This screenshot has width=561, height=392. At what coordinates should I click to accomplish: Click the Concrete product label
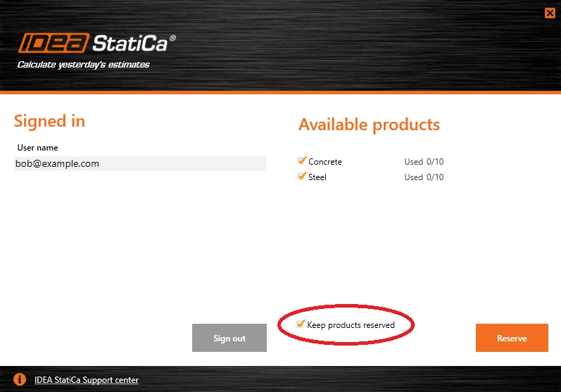(x=325, y=162)
